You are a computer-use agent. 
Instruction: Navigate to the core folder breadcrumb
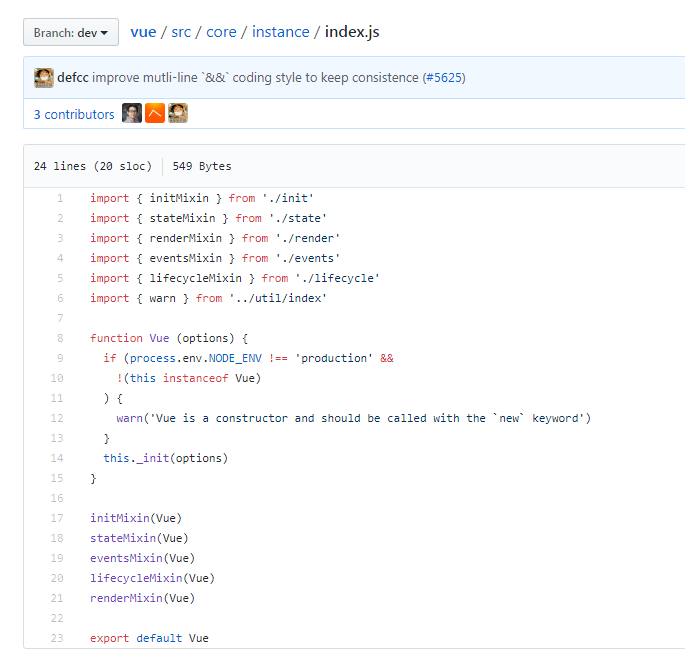click(221, 32)
